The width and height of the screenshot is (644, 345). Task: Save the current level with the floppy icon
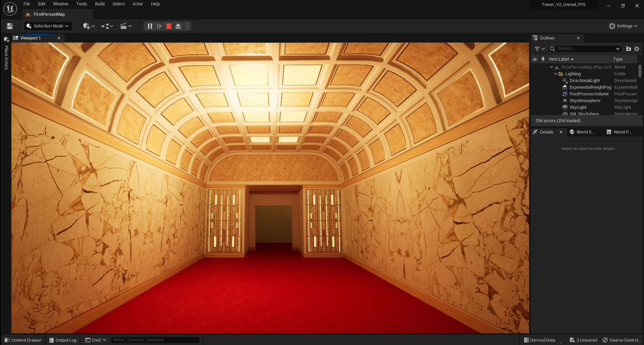pos(10,26)
